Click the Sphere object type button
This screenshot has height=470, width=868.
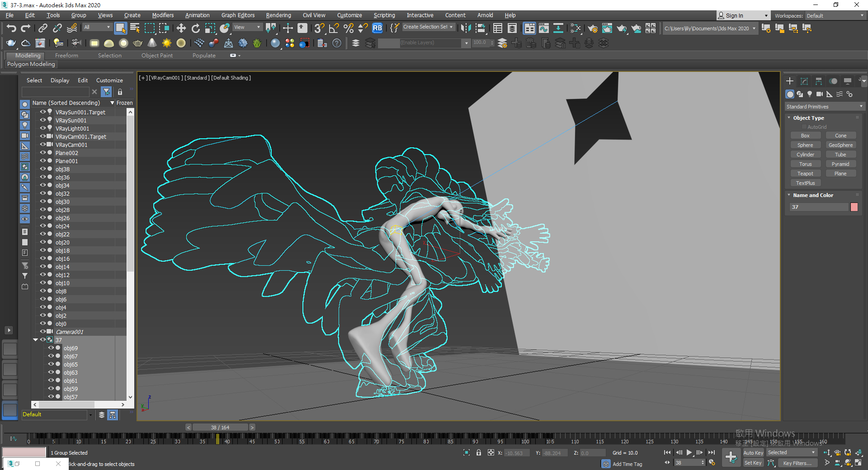[805, 145]
